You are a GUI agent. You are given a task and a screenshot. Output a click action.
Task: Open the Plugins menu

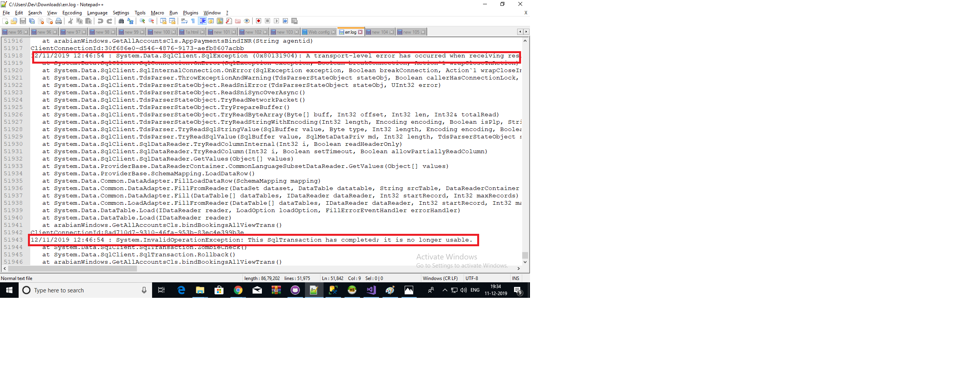190,13
